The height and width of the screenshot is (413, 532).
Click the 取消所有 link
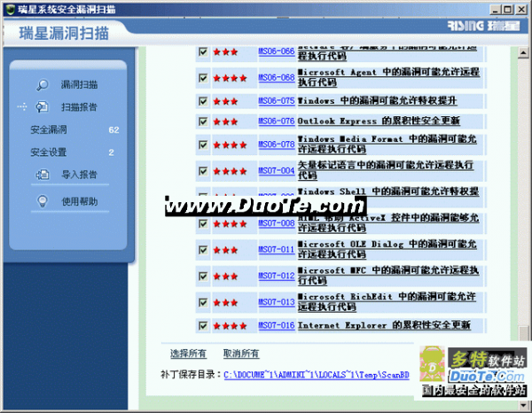[x=241, y=354]
